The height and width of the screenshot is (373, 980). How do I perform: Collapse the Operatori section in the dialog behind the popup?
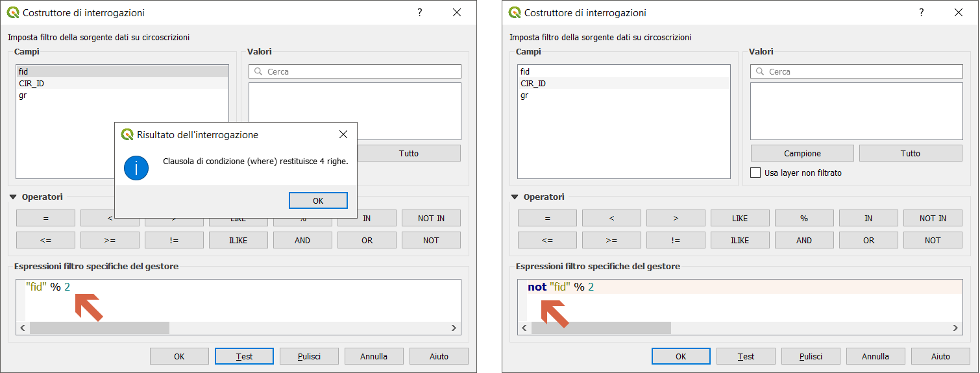coord(13,197)
